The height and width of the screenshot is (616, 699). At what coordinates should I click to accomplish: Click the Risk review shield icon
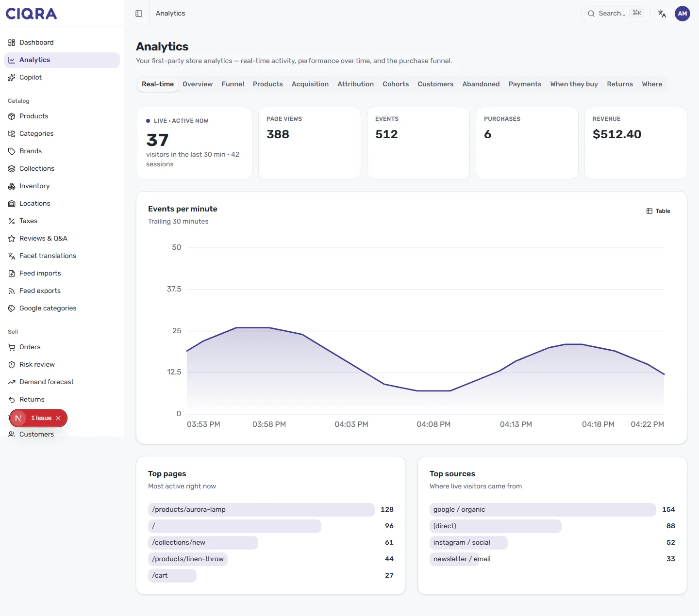pos(12,365)
